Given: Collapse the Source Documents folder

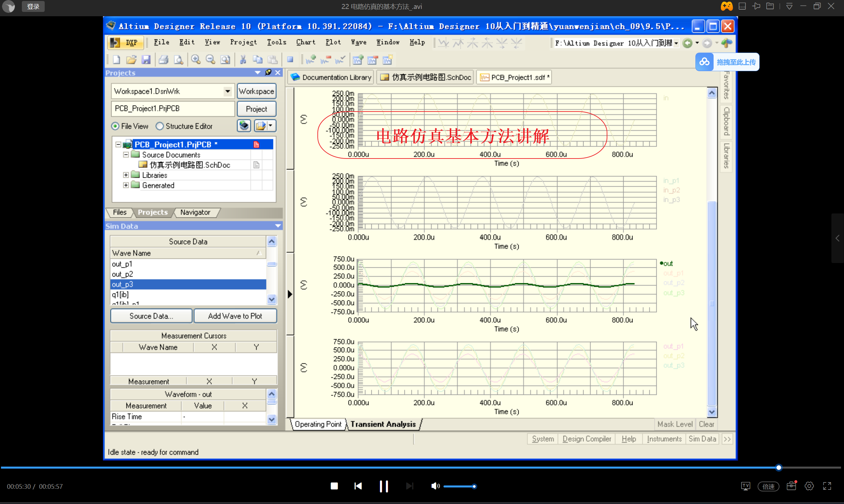Looking at the screenshot, I should tap(126, 155).
